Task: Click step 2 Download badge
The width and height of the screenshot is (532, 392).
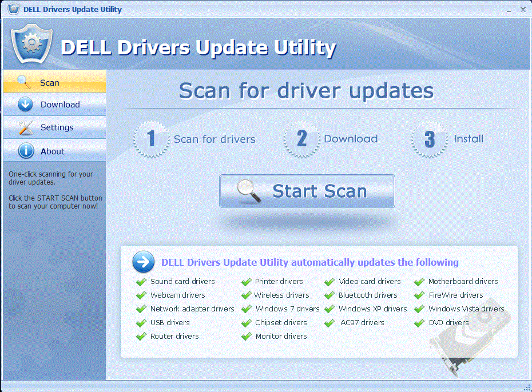Action: coord(301,139)
